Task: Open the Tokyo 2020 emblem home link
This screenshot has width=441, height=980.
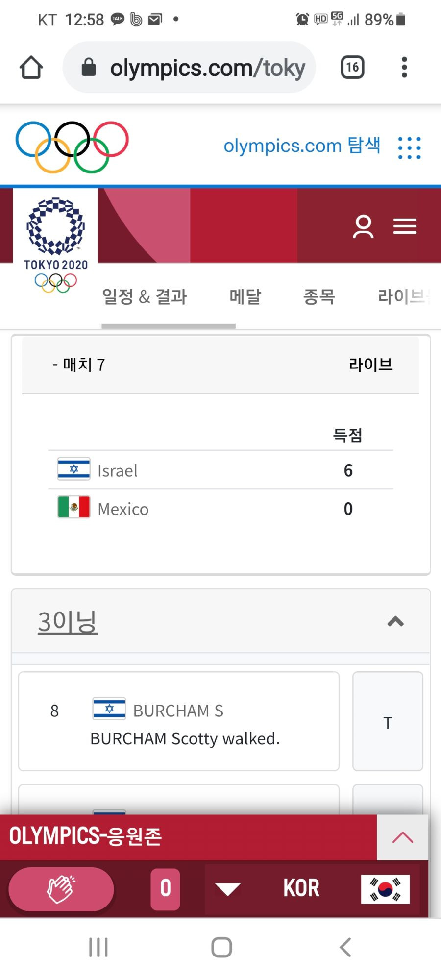Action: click(55, 245)
